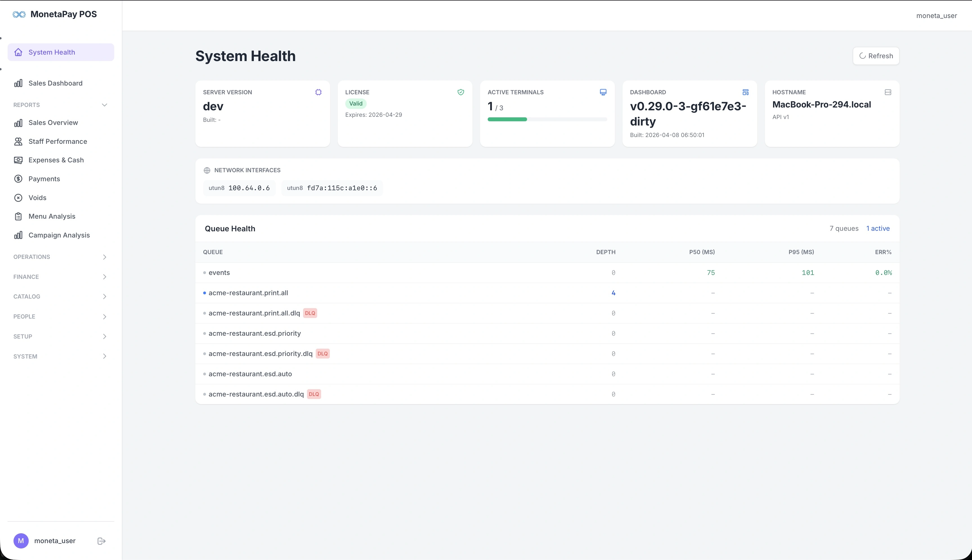The image size is (972, 560).
Task: Open Staff Performance report
Action: point(61,142)
